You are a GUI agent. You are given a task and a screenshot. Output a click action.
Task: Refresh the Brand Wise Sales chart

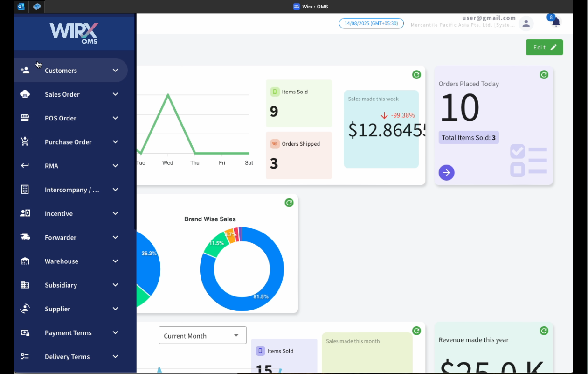point(289,203)
